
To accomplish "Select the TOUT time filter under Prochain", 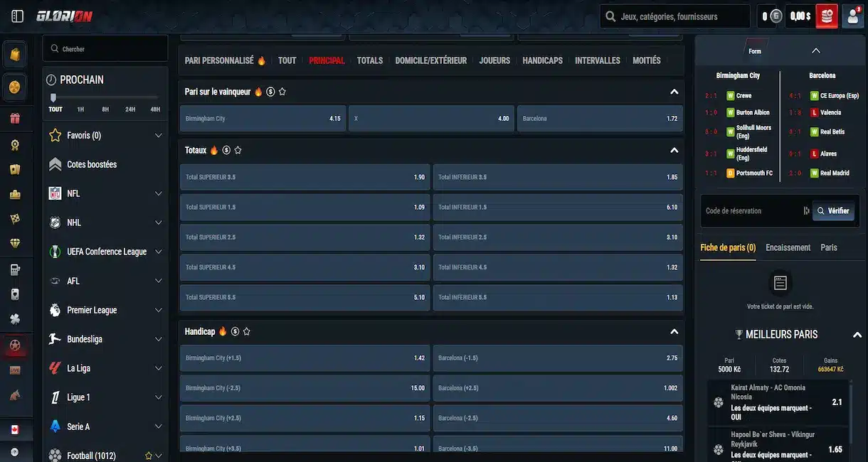I will point(55,109).
